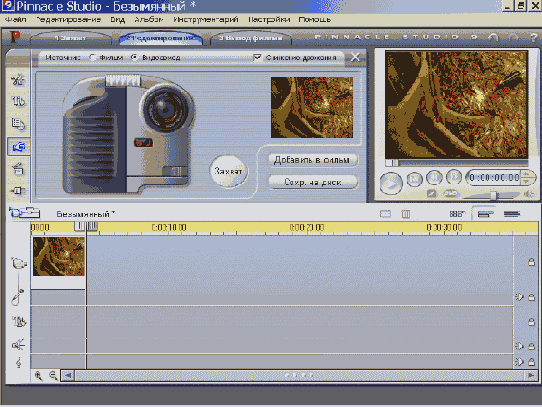542x407 pixels.
Task: Click the title overlay track icon
Action: 19,322
